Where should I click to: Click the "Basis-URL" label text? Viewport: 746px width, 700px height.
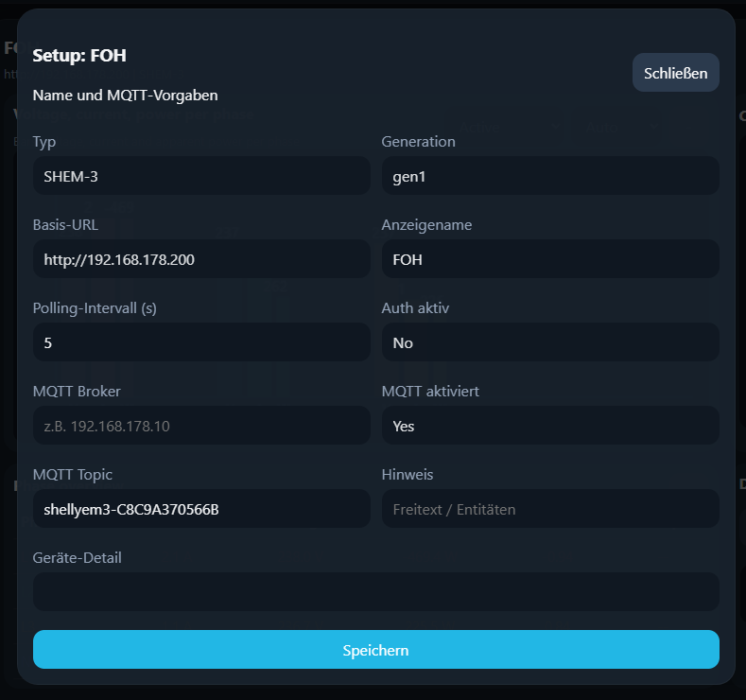[x=65, y=225]
